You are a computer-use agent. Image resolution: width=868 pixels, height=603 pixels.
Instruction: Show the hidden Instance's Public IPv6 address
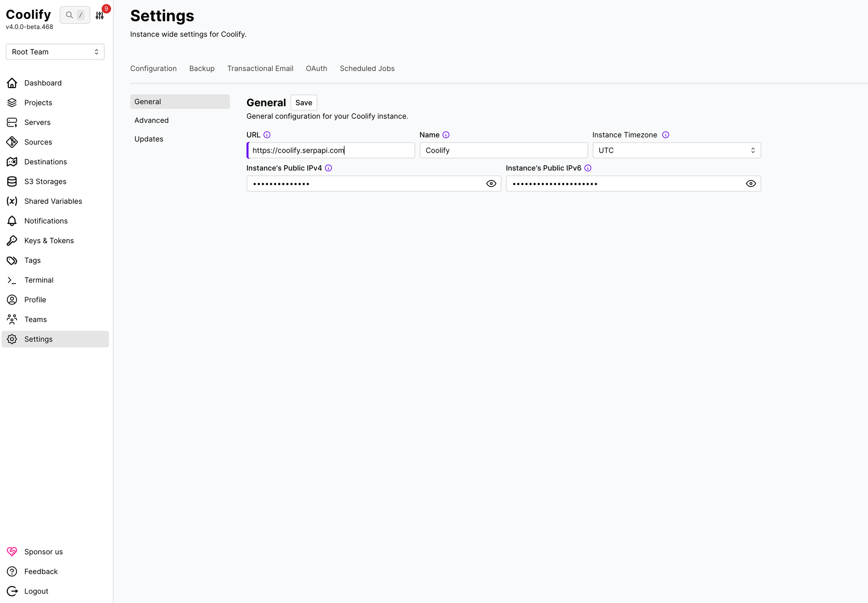(750, 183)
